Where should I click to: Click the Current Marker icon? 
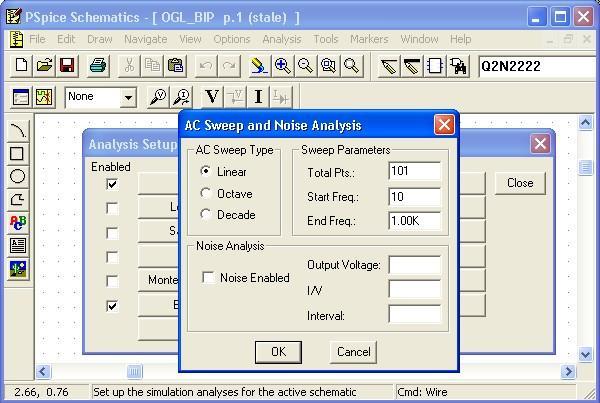pyautogui.click(x=181, y=96)
